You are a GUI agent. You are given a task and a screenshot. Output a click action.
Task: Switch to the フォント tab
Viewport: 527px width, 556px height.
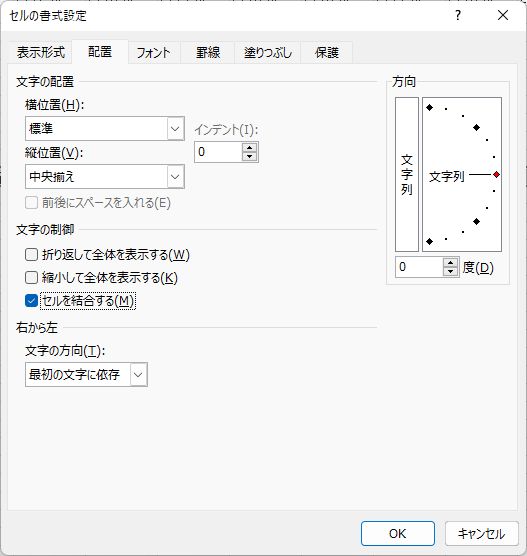(x=154, y=53)
